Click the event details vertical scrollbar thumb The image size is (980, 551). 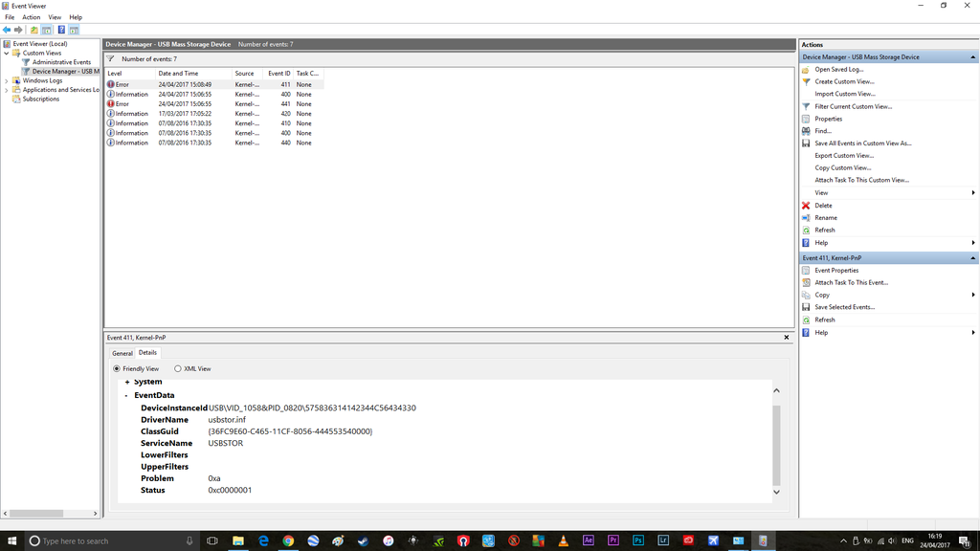pyautogui.click(x=776, y=446)
